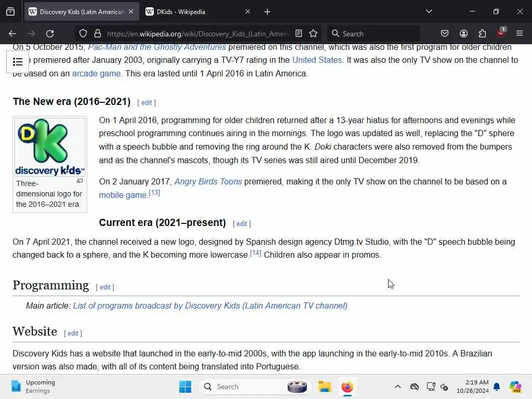This screenshot has width=532, height=399.
Task: Open File Explorer from taskbar
Action: [x=324, y=387]
